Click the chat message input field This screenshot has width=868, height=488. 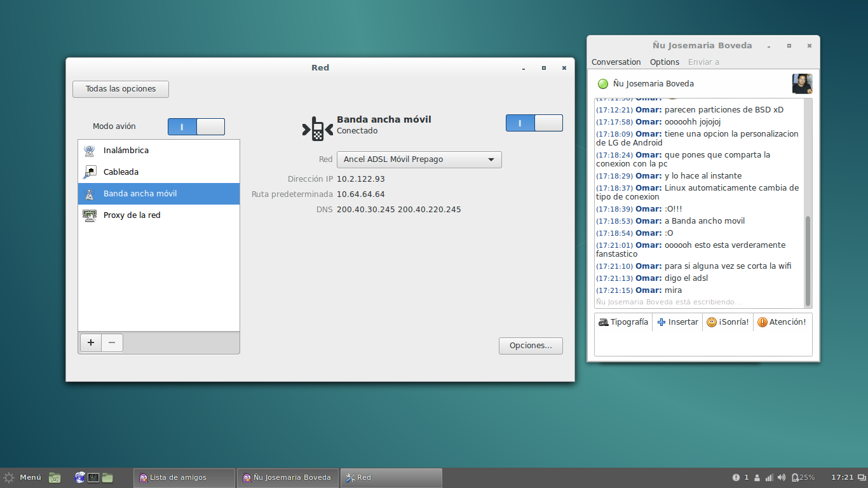pos(703,343)
